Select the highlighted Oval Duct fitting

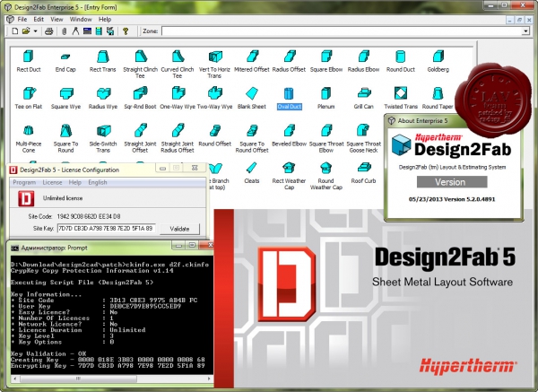click(x=289, y=93)
